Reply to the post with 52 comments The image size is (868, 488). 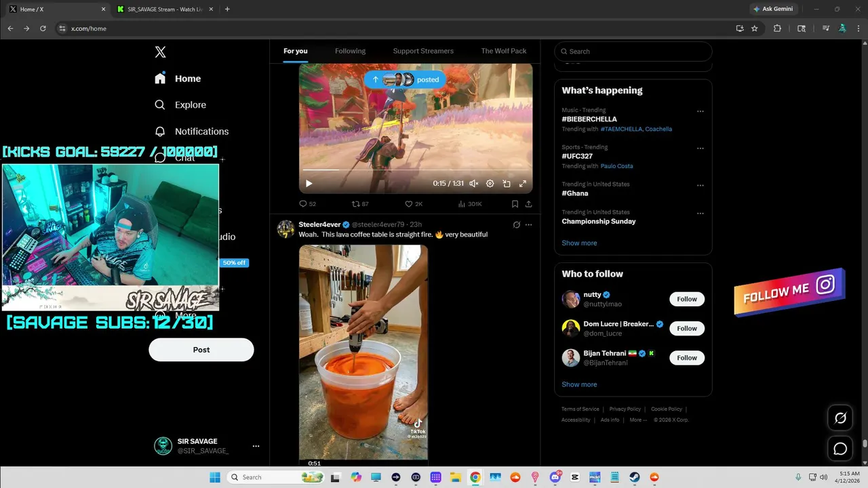[307, 204]
